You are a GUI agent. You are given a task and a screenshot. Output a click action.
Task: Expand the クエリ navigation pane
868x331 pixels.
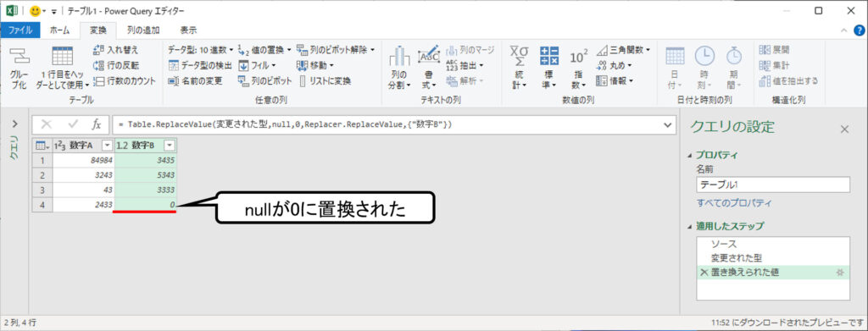(x=15, y=124)
